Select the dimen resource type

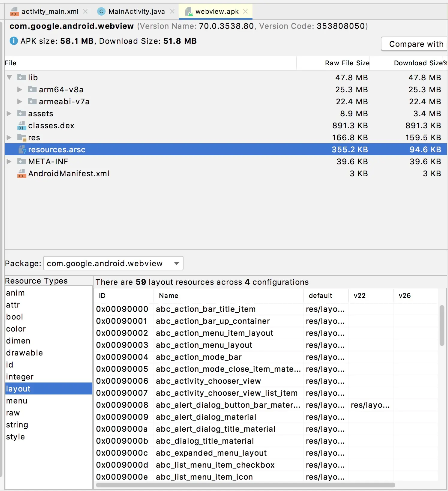[49, 341]
